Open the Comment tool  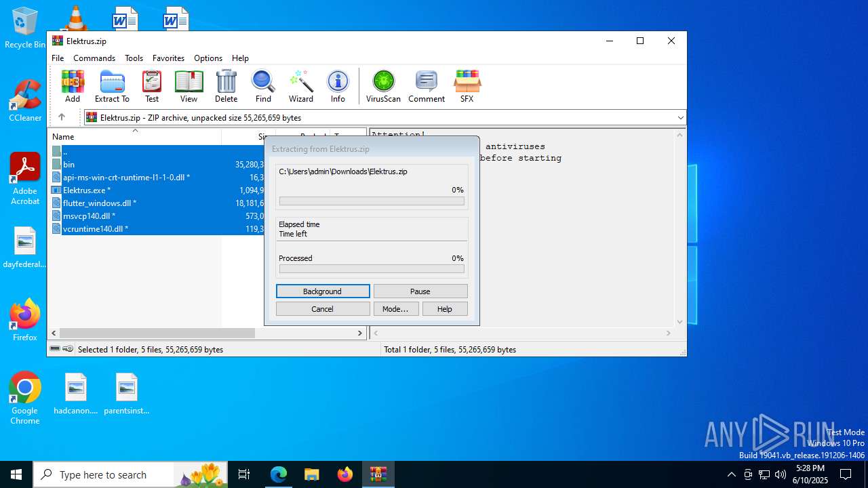[427, 86]
